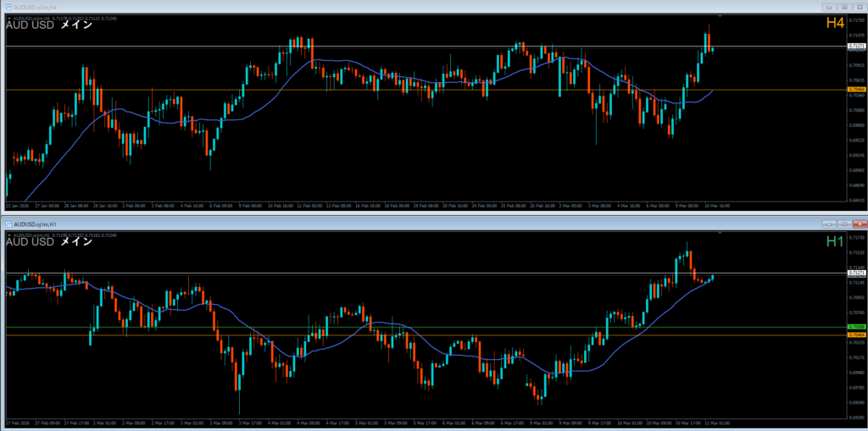Click the chart shift triangle on the H1 chart
Screen dimensions: 868x431
(720, 233)
